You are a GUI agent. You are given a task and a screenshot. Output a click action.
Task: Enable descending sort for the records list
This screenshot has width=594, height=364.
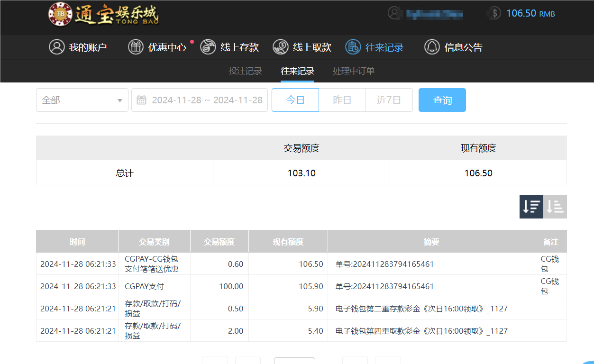531,206
